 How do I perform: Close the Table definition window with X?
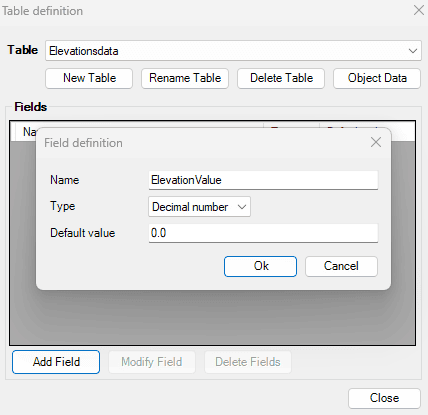419,10
